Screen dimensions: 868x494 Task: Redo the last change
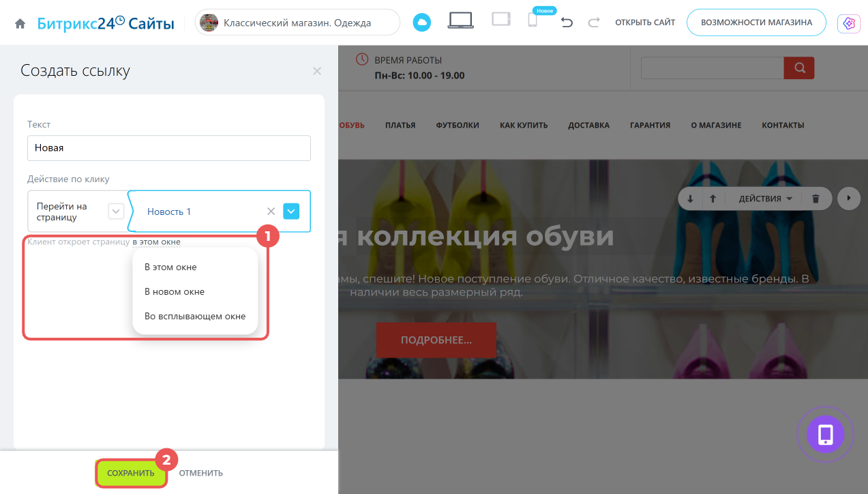click(594, 23)
